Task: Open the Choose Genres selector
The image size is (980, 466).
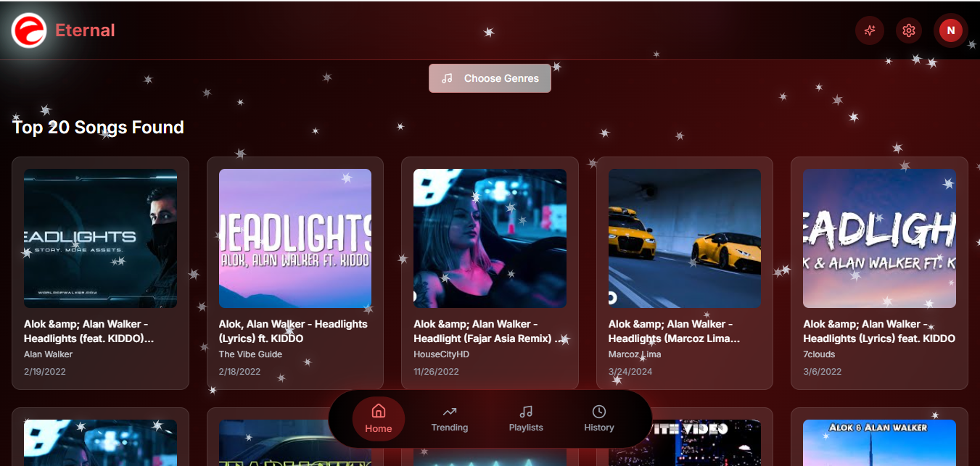Action: 490,78
